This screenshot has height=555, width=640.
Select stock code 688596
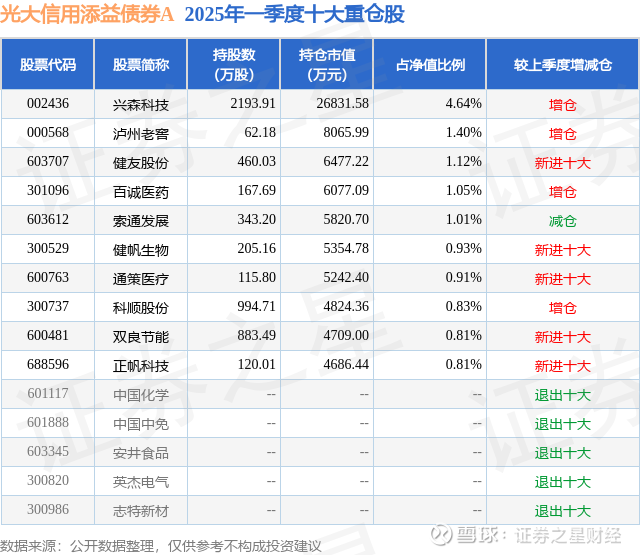48,364
